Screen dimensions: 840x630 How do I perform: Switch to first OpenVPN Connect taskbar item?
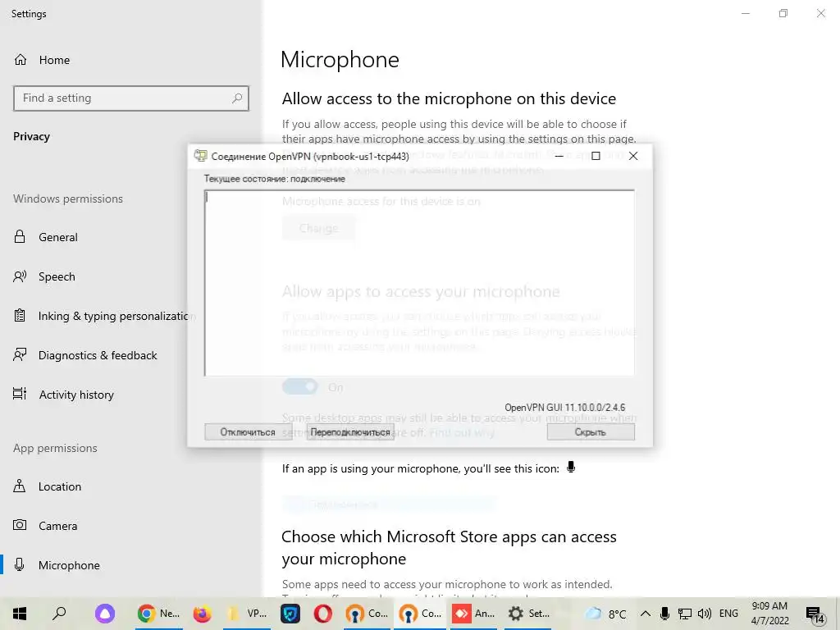click(367, 614)
